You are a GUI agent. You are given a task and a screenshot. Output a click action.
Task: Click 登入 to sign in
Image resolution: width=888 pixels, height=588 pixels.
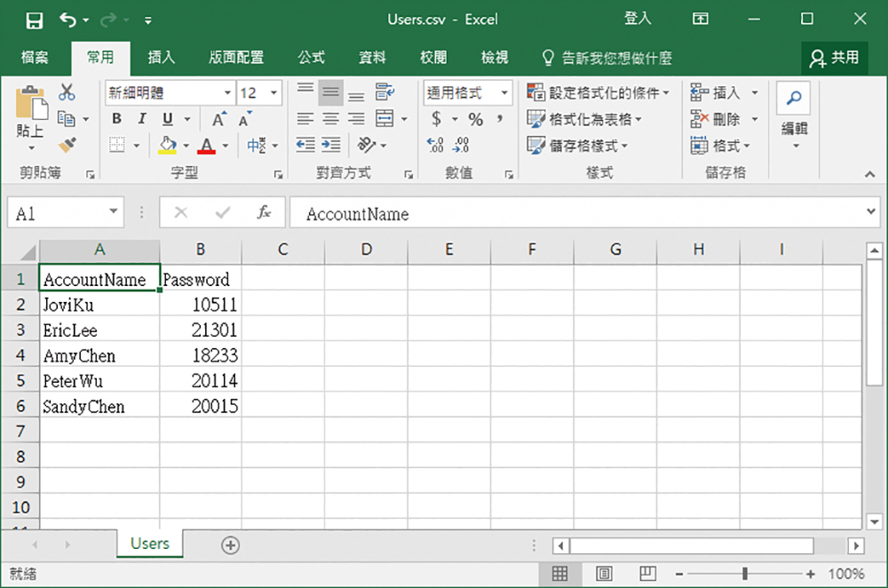[x=638, y=19]
